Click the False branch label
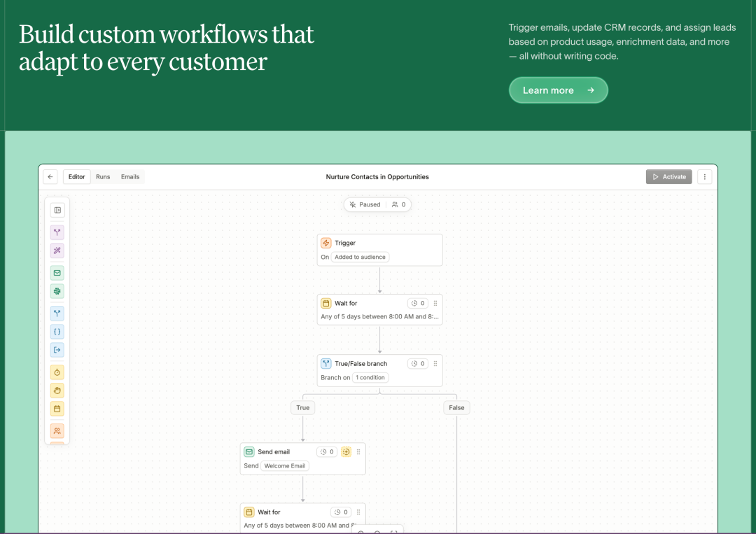The image size is (756, 534). 456,408
